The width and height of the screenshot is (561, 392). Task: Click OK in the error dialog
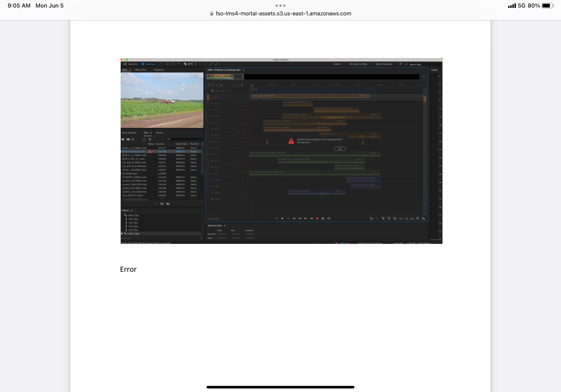[x=340, y=149]
